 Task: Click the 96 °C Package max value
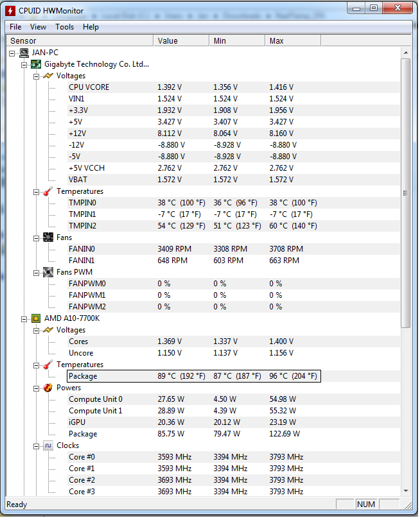click(293, 376)
